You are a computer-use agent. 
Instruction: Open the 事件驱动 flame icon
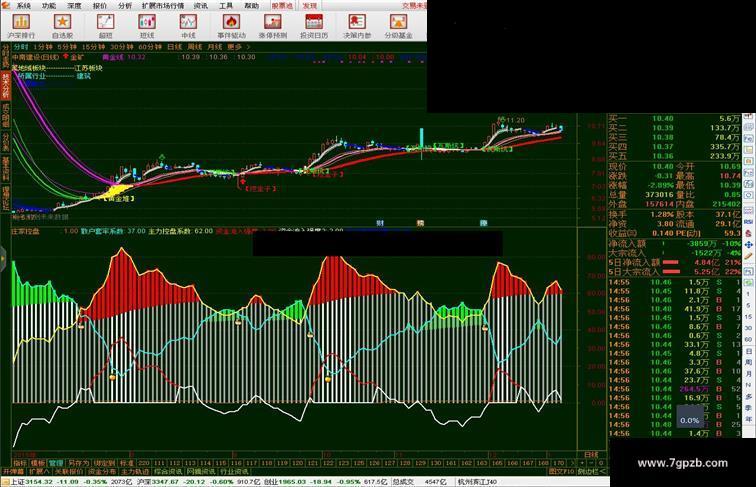[231, 22]
